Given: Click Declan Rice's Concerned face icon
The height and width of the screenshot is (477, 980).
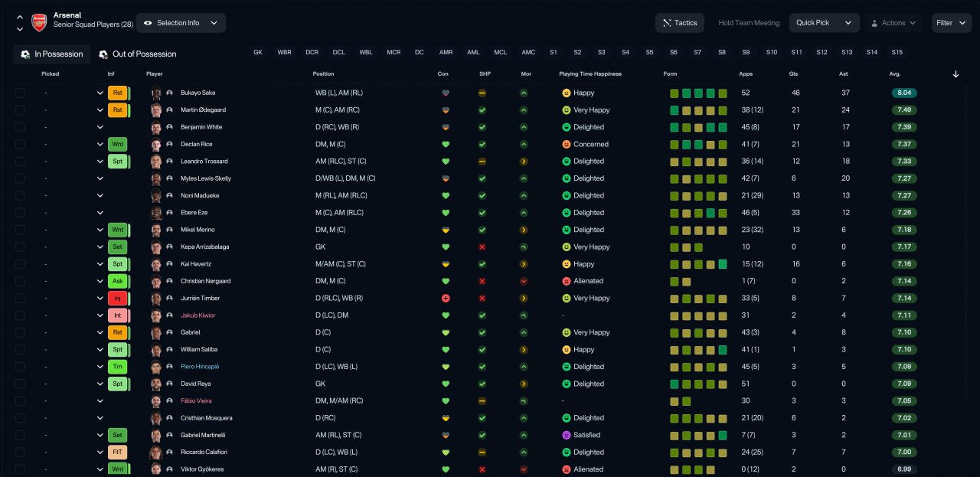Looking at the screenshot, I should click(567, 144).
